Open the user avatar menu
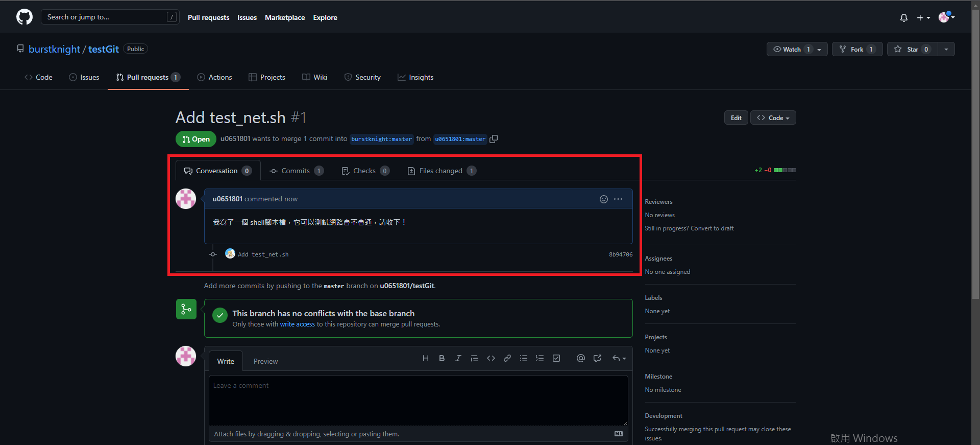980x445 pixels. click(947, 17)
